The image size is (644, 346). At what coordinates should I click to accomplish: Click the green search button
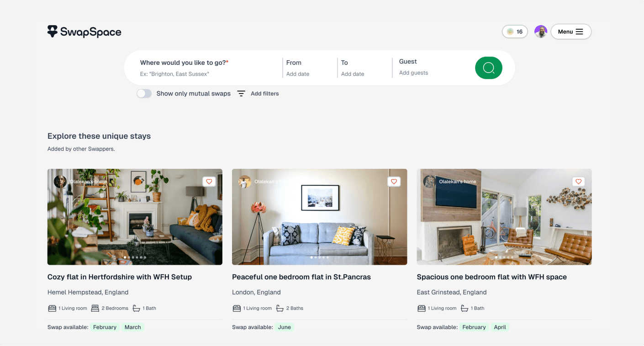point(489,68)
